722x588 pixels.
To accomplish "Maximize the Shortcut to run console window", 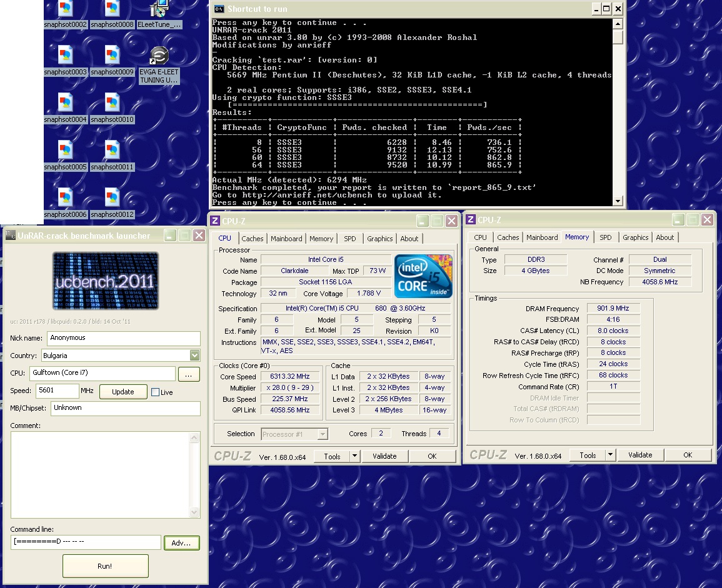I will coord(606,8).
